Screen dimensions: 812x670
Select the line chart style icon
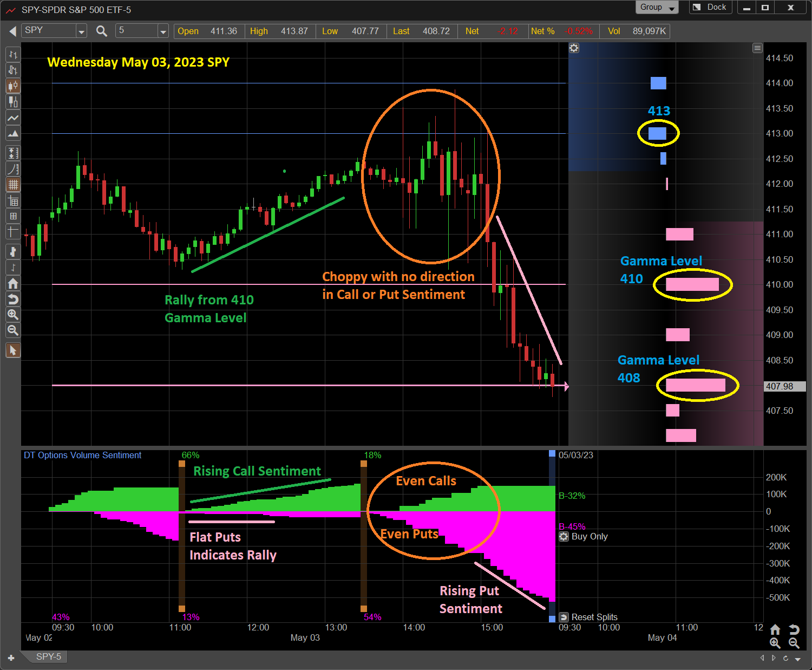tap(13, 118)
